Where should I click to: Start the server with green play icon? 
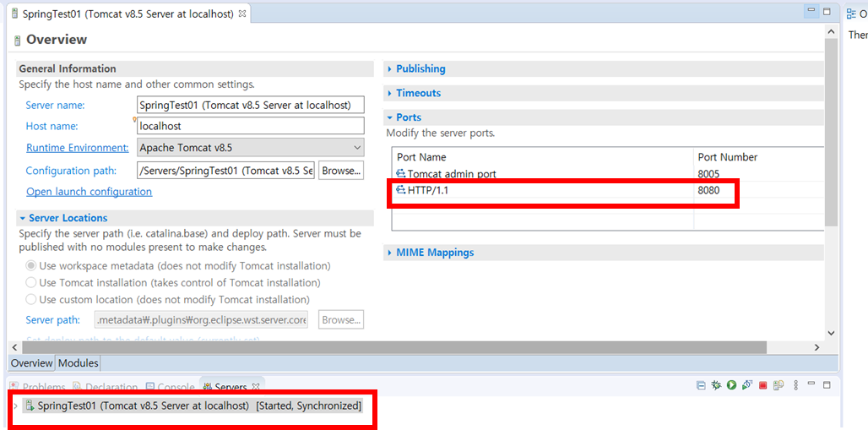click(x=731, y=384)
